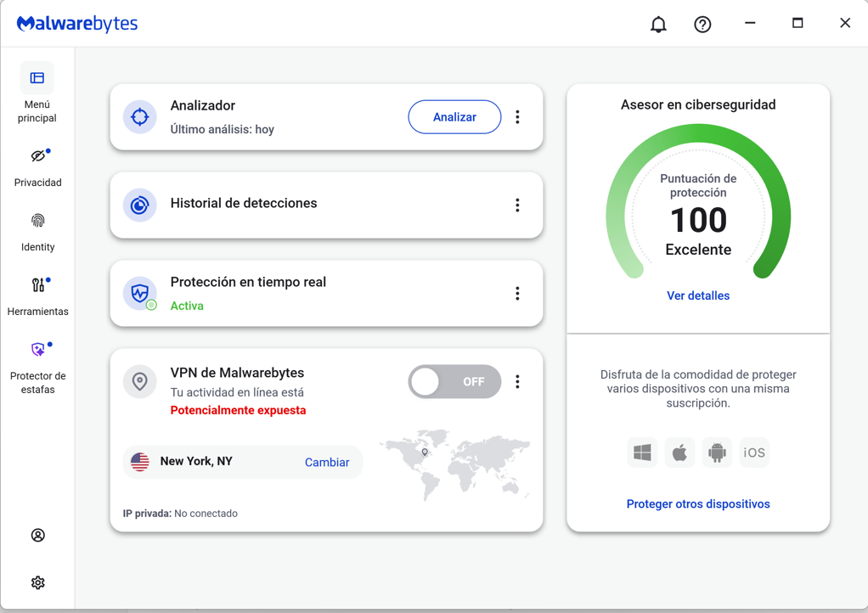Click the VPN location pin icon

[x=139, y=381]
